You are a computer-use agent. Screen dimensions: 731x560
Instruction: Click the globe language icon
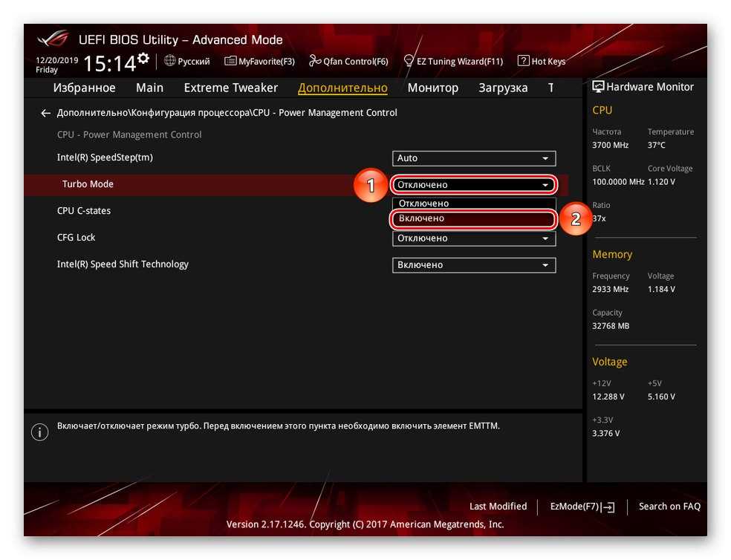(x=169, y=61)
